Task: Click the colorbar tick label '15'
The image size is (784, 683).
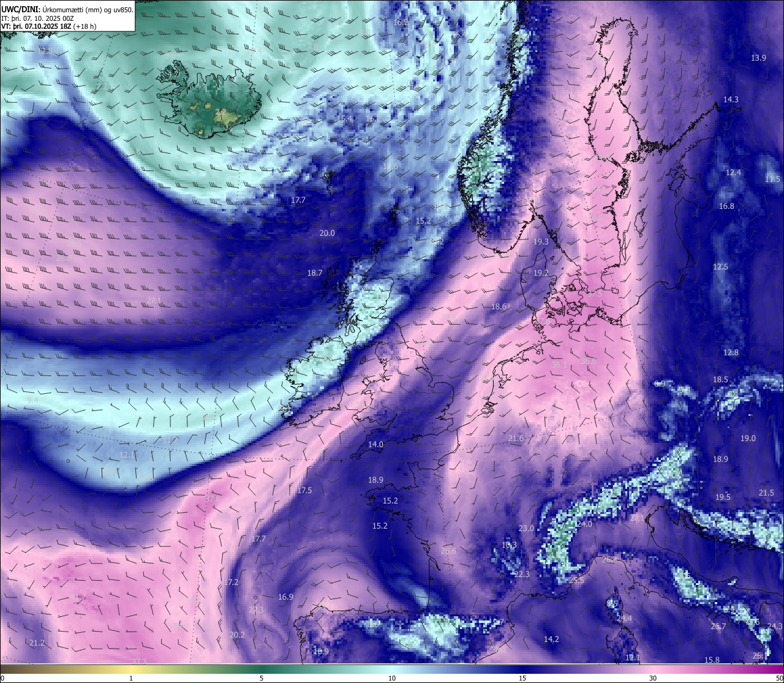Action: (x=522, y=678)
